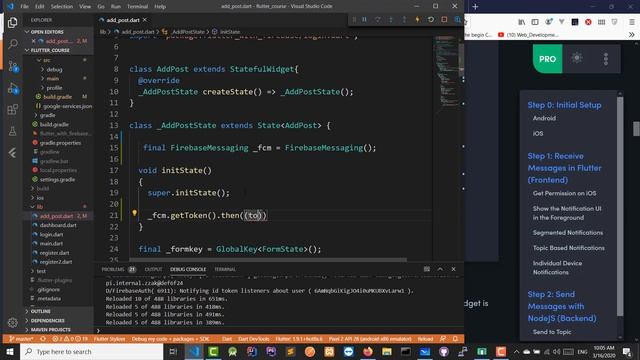640x360 pixels.
Task: Open Firefox library icon in the toolbar
Action: coord(522,22)
